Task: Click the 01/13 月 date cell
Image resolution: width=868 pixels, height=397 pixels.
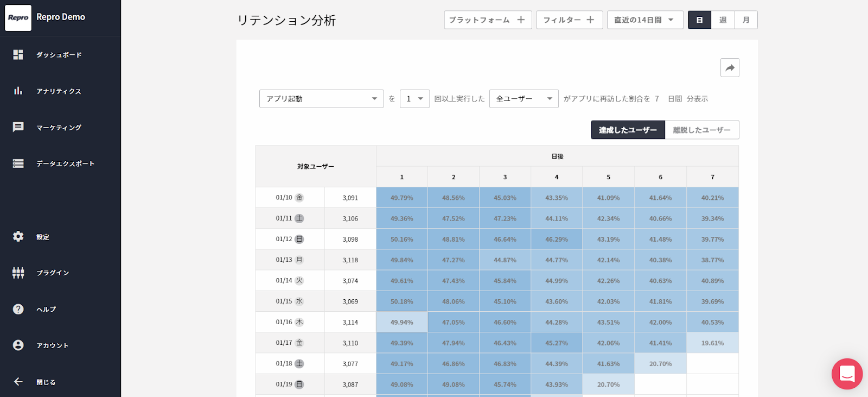Action: pos(290,260)
